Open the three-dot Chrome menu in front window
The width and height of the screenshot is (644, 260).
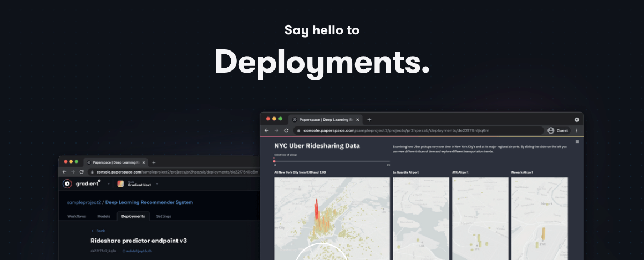click(x=577, y=131)
